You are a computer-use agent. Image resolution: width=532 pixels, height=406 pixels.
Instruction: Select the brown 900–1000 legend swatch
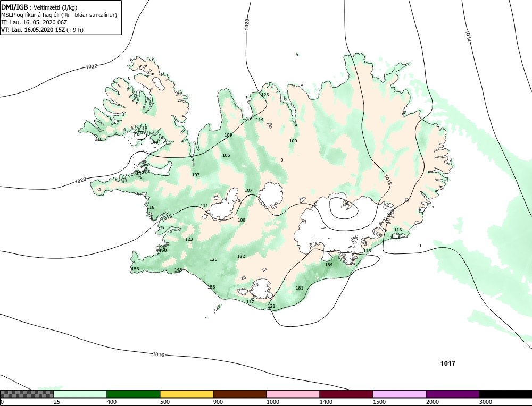(x=240, y=394)
